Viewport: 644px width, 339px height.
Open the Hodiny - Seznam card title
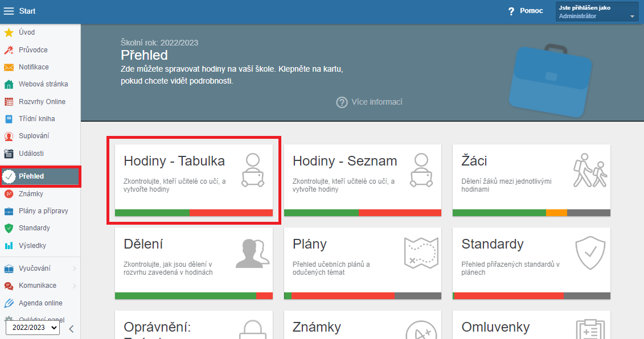(344, 162)
